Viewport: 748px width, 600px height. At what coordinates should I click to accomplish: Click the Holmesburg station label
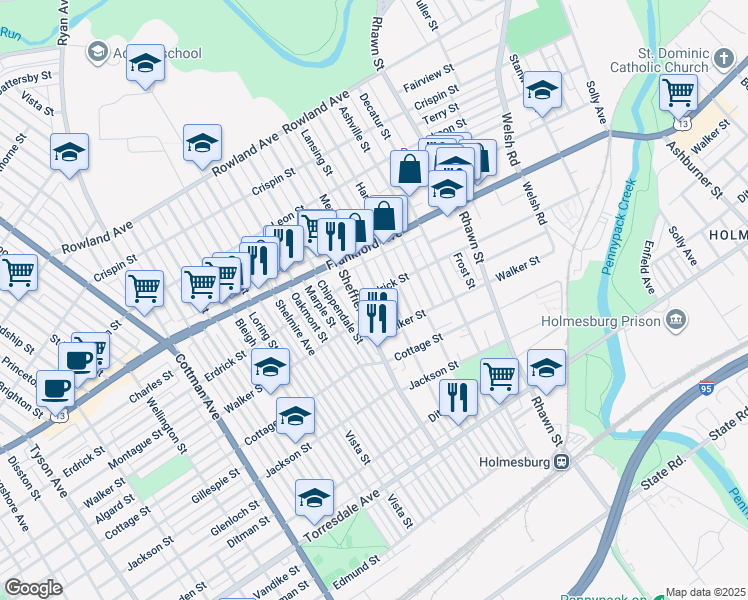pos(514,462)
